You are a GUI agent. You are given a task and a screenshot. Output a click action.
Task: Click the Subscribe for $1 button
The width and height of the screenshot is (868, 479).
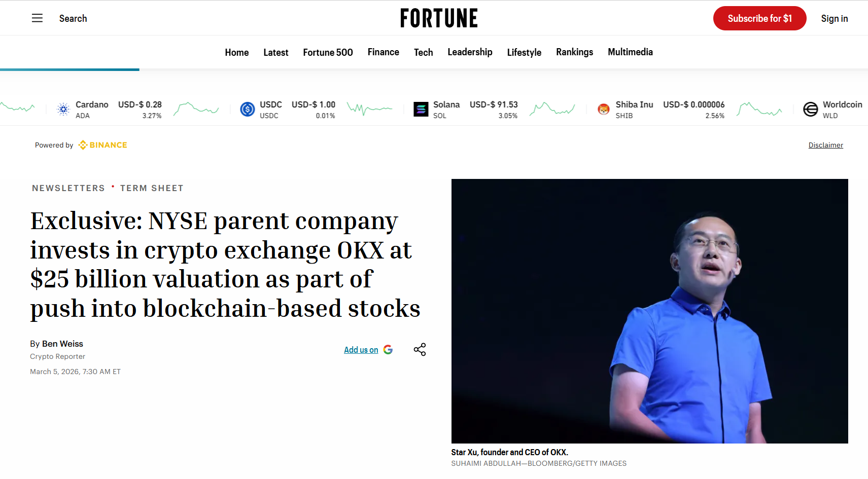pyautogui.click(x=759, y=18)
